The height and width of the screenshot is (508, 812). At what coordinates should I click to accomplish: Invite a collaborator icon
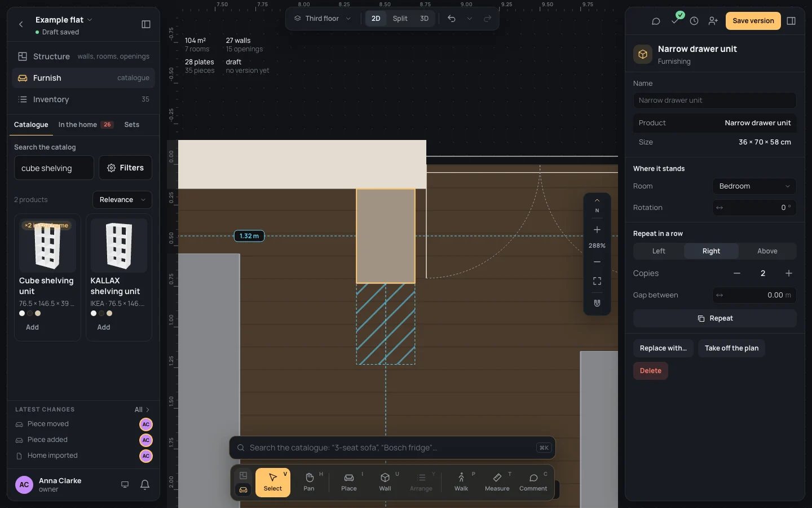pyautogui.click(x=713, y=21)
